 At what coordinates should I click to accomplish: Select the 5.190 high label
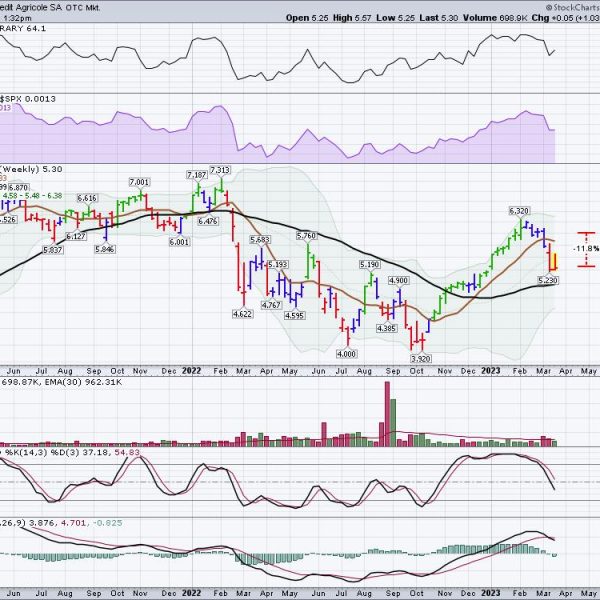[x=369, y=264]
